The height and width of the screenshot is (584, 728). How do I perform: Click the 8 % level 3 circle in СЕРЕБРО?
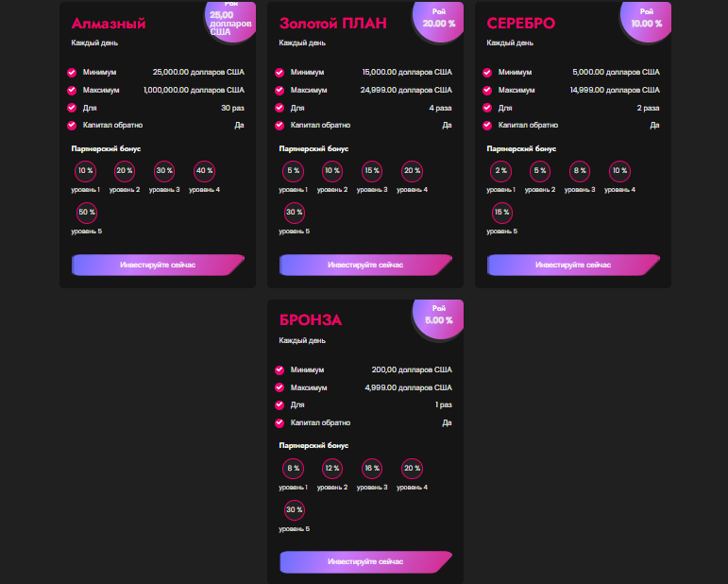pyautogui.click(x=580, y=171)
